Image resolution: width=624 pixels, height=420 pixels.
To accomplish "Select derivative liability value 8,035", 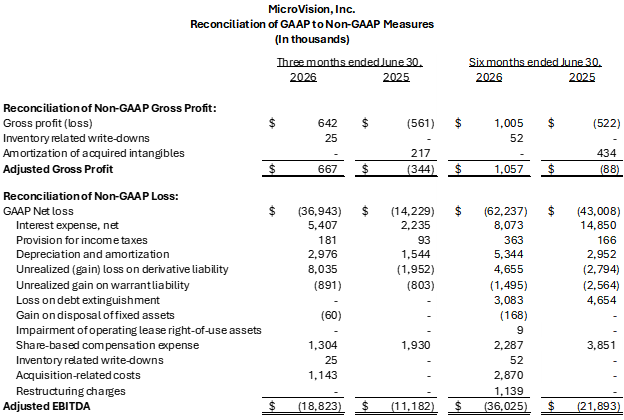I will coord(322,270).
